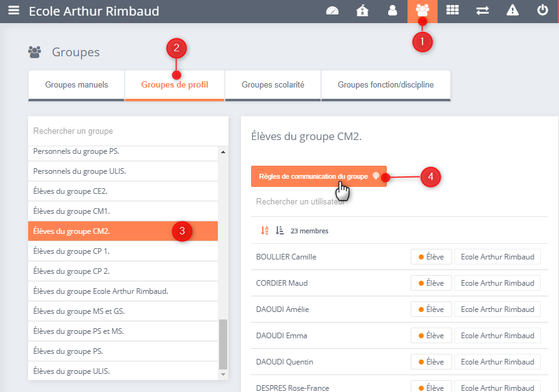Click the power logout icon

tap(543, 11)
